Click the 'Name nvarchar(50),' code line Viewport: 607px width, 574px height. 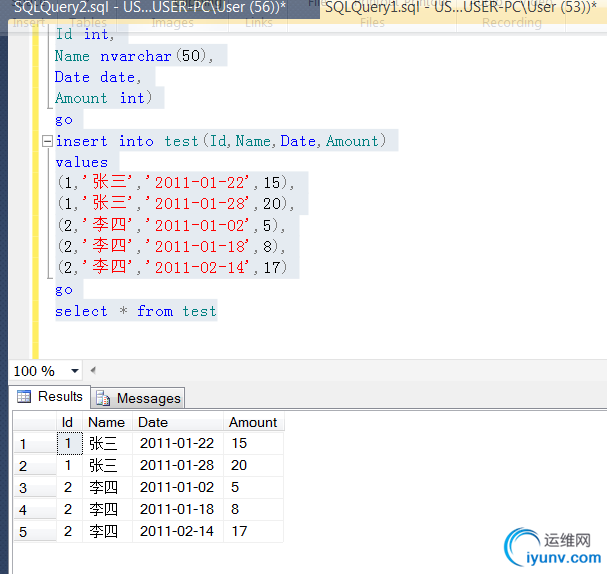point(134,56)
